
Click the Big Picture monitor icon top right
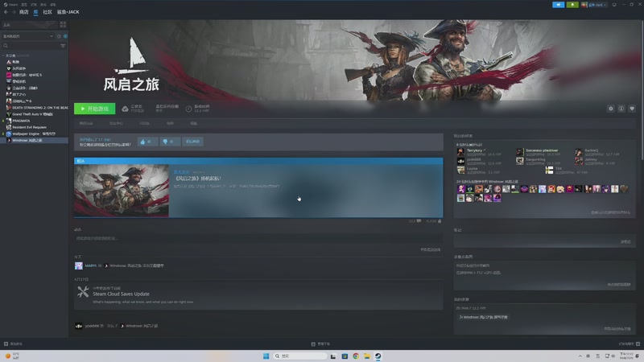tap(614, 5)
